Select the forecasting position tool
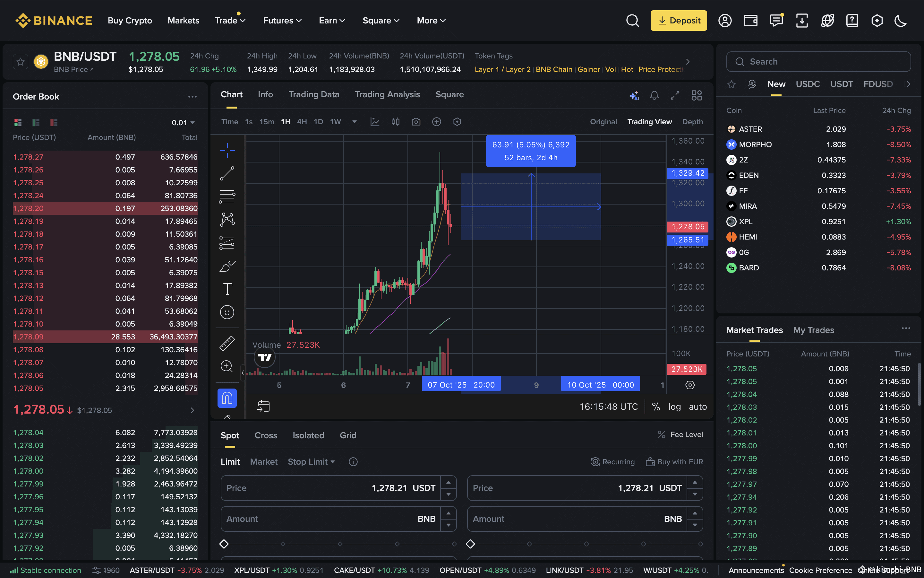924x578 pixels. [x=227, y=243]
